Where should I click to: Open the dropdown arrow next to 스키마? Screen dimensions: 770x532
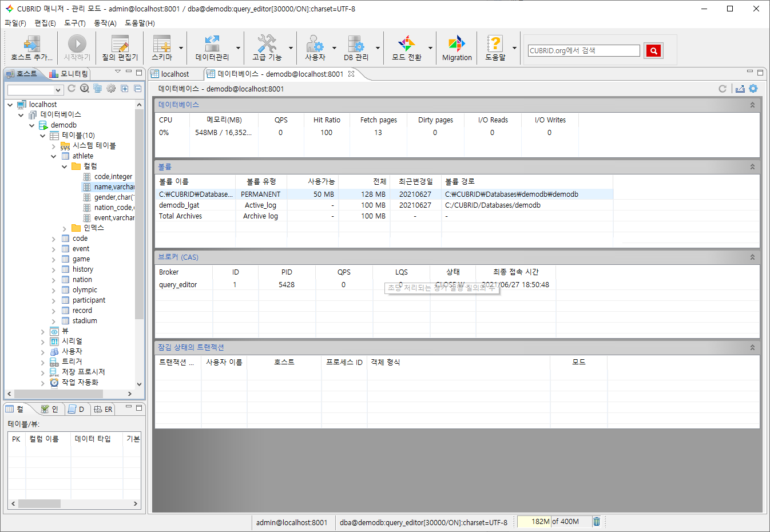click(181, 48)
